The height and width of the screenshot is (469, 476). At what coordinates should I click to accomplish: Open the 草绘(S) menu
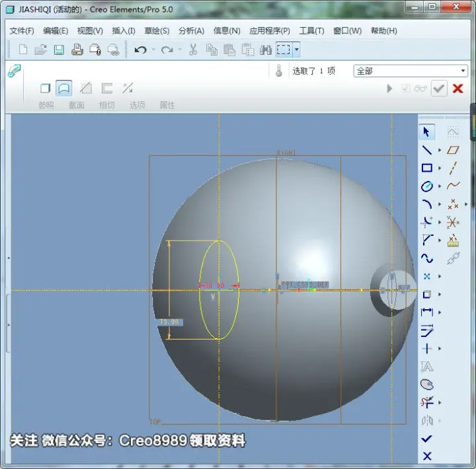pos(157,30)
